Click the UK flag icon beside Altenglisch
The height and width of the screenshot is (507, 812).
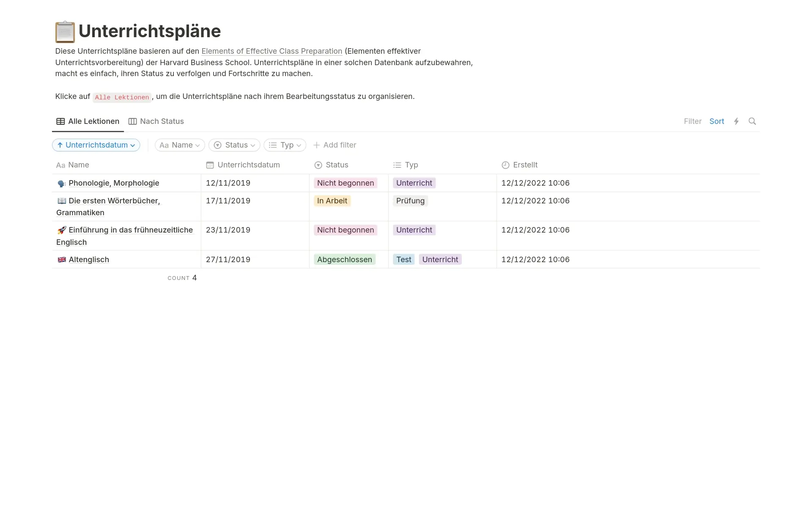pos(62,260)
